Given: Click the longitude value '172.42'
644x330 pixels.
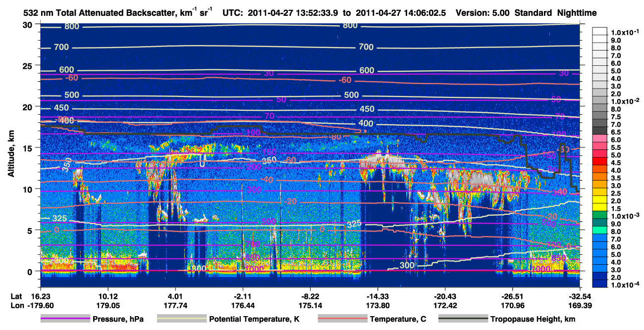Looking at the screenshot, I should [445, 305].
